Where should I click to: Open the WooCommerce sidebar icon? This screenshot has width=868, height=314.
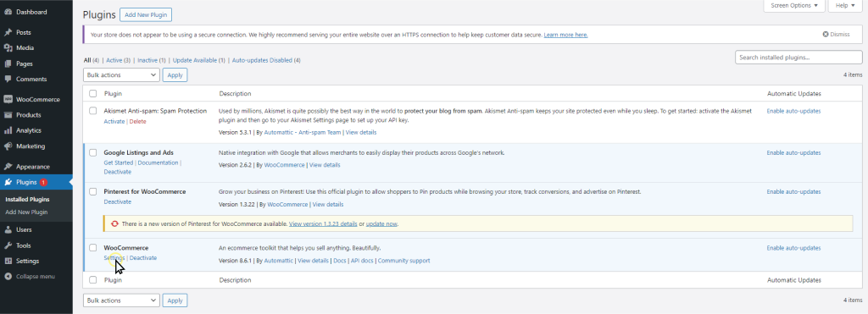pyautogui.click(x=8, y=100)
